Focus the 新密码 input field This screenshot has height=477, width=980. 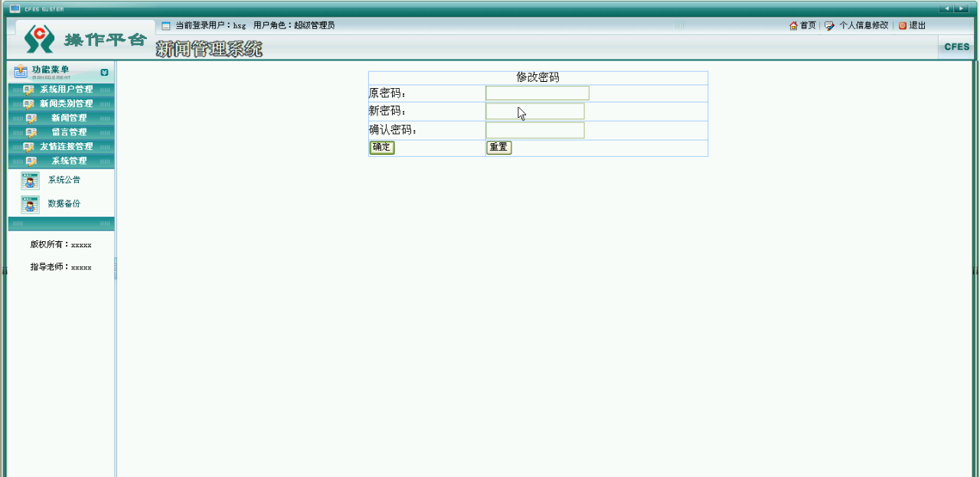click(535, 112)
